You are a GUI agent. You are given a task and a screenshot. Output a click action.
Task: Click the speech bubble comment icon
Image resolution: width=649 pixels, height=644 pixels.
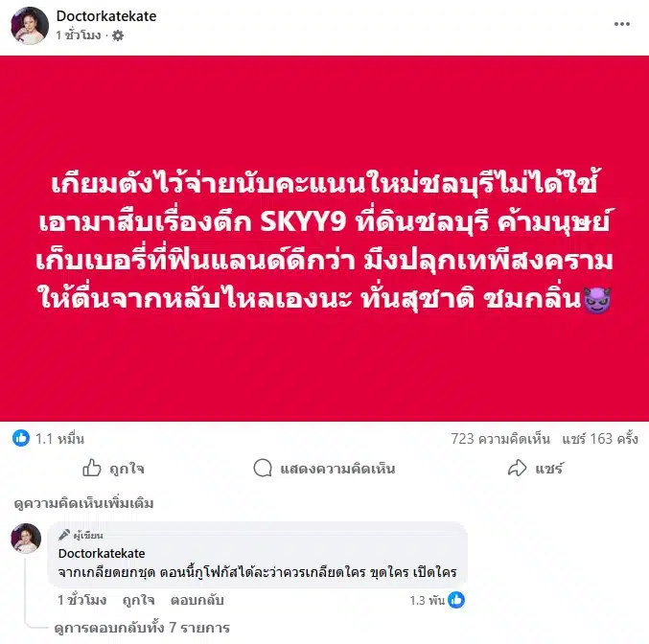[263, 468]
